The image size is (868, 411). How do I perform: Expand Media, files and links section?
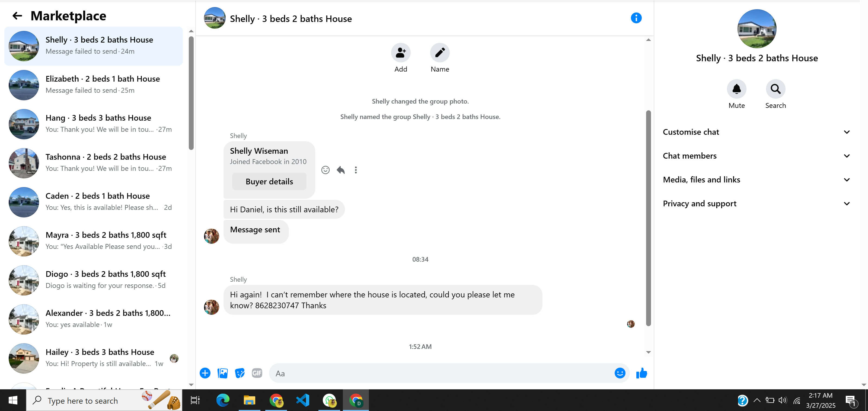coord(756,180)
